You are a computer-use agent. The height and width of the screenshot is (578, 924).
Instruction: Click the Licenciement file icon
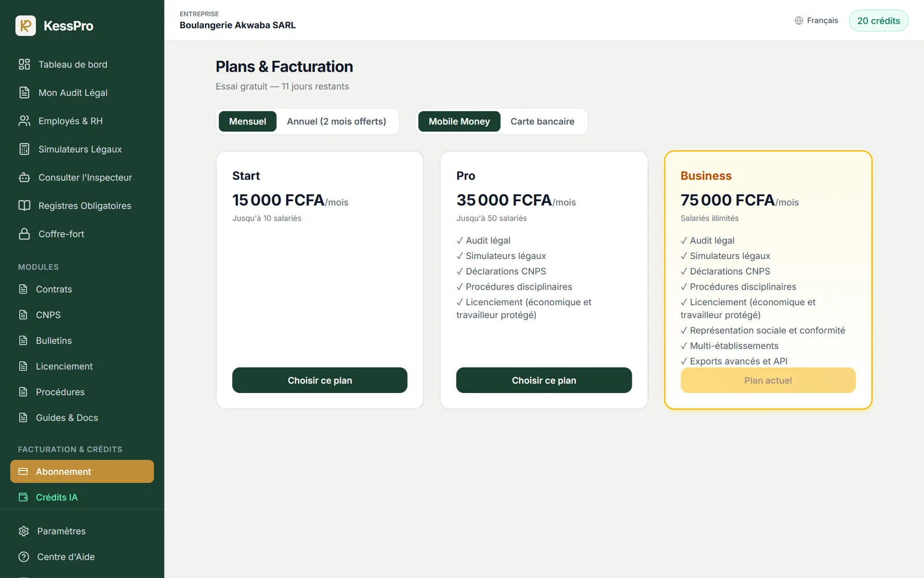(23, 366)
